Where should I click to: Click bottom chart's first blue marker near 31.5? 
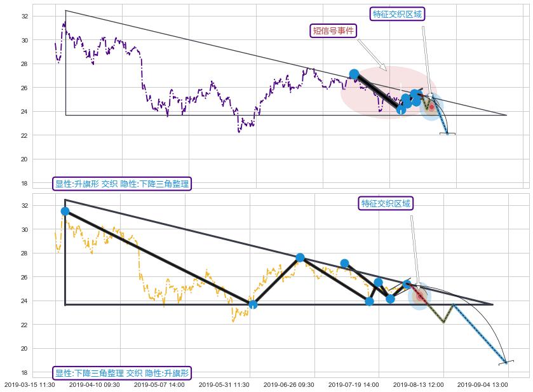pos(65,211)
